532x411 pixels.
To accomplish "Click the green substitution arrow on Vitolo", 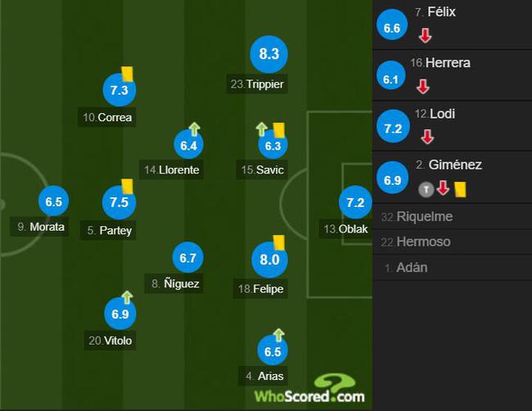I will click(x=127, y=297).
